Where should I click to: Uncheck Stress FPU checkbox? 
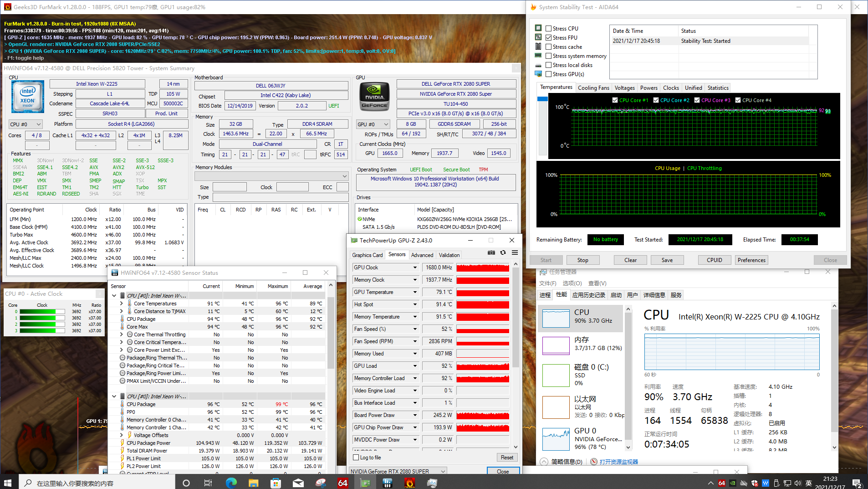coord(549,37)
